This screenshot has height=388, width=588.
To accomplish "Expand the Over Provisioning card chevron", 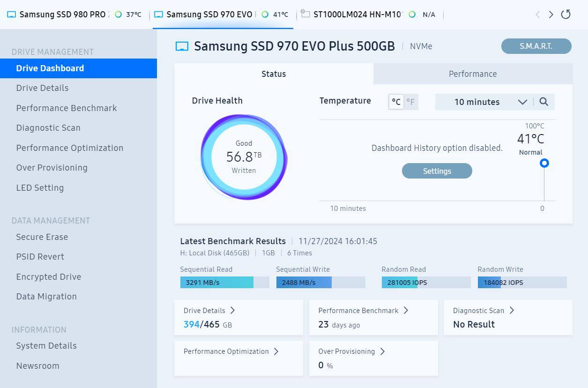I will [x=382, y=351].
